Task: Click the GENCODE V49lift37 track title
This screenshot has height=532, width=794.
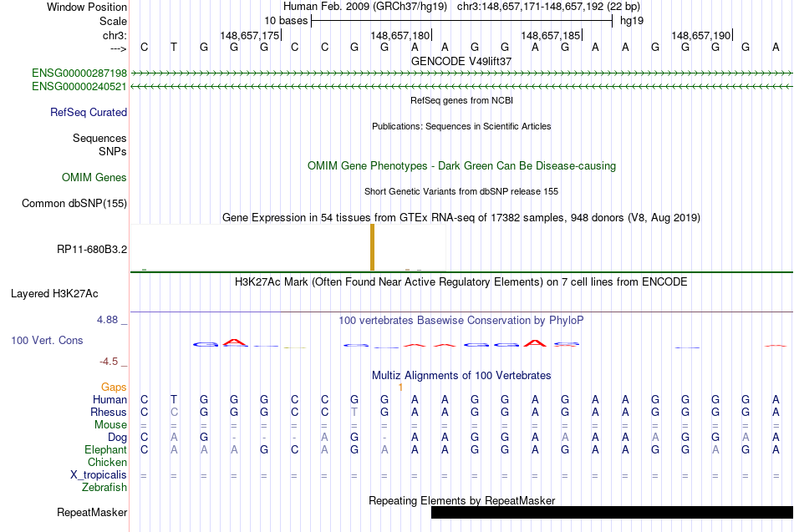Action: pos(461,61)
